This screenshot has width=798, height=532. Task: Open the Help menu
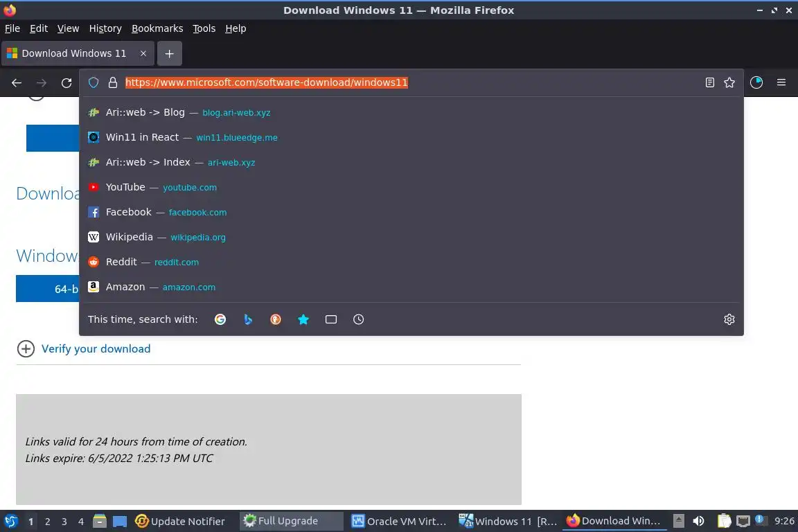pyautogui.click(x=236, y=28)
